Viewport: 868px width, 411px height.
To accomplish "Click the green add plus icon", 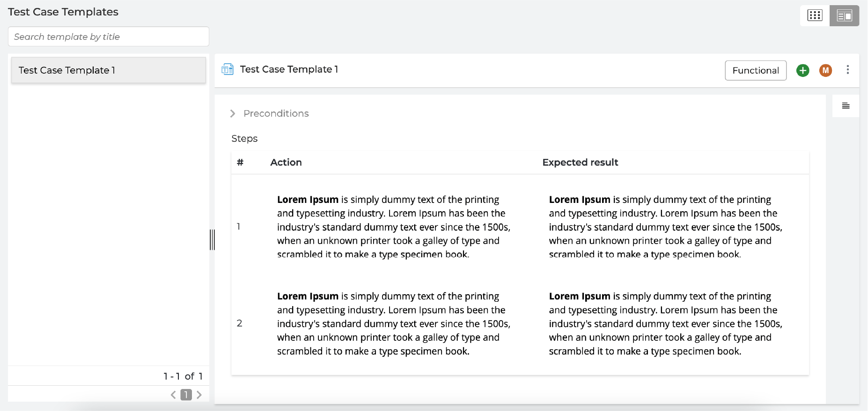I will pyautogui.click(x=802, y=70).
